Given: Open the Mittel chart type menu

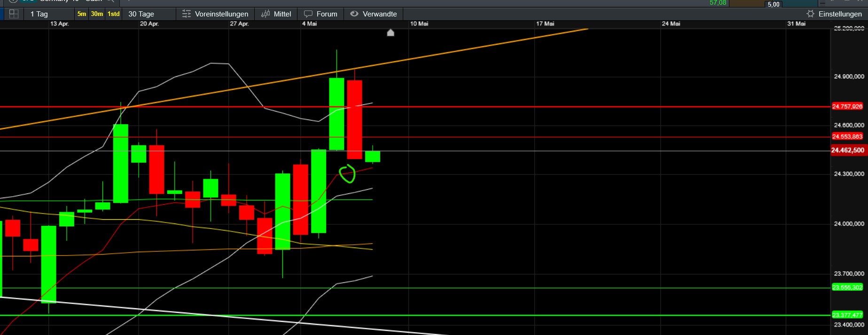Looking at the screenshot, I should click(276, 14).
